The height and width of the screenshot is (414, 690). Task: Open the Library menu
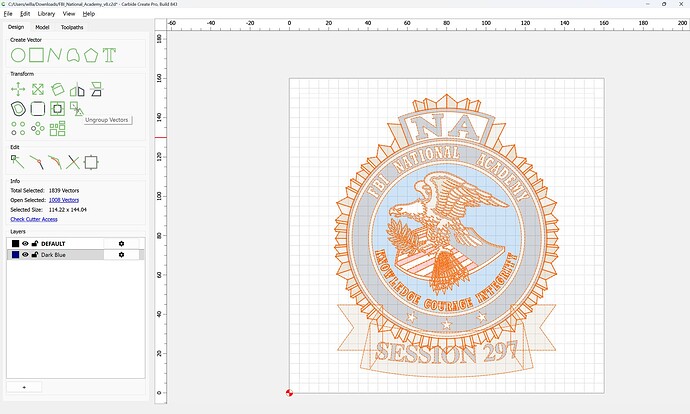click(46, 14)
